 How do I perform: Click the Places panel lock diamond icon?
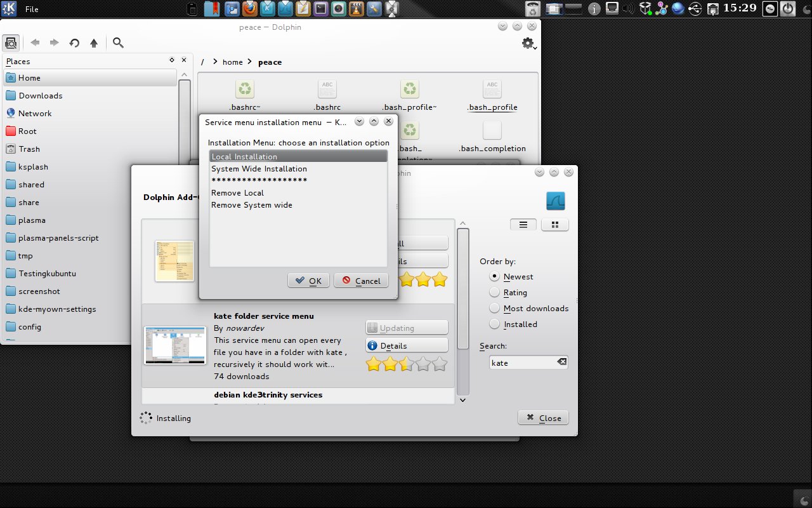[172, 60]
